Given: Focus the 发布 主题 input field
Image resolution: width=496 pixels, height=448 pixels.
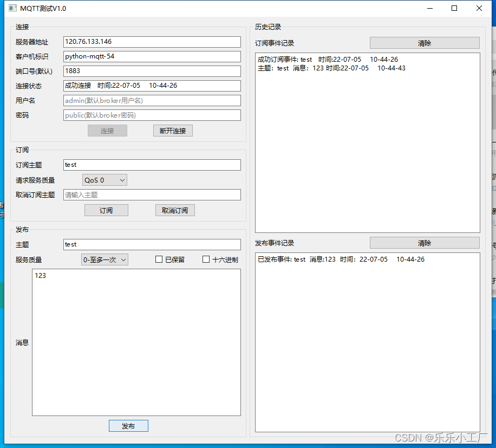Looking at the screenshot, I should [x=152, y=244].
